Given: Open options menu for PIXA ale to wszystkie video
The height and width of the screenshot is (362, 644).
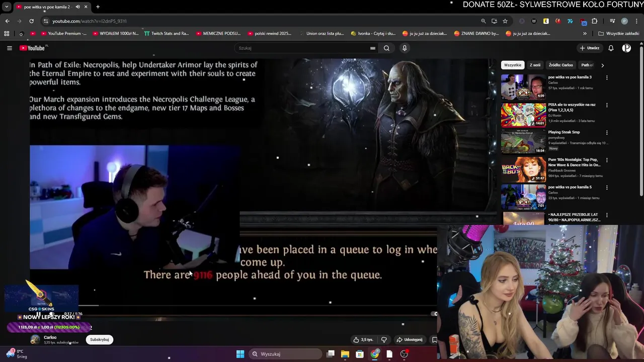Looking at the screenshot, I should click(x=607, y=105).
